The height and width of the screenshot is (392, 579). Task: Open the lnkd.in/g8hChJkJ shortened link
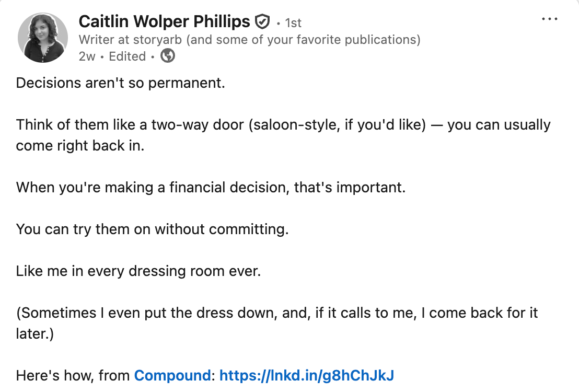tap(306, 375)
